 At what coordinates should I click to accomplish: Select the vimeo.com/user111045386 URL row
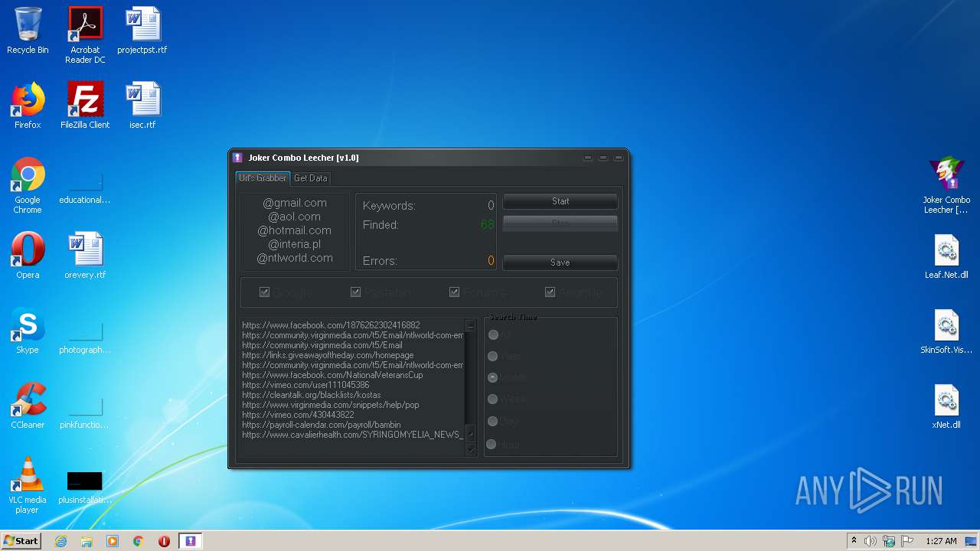coord(305,385)
